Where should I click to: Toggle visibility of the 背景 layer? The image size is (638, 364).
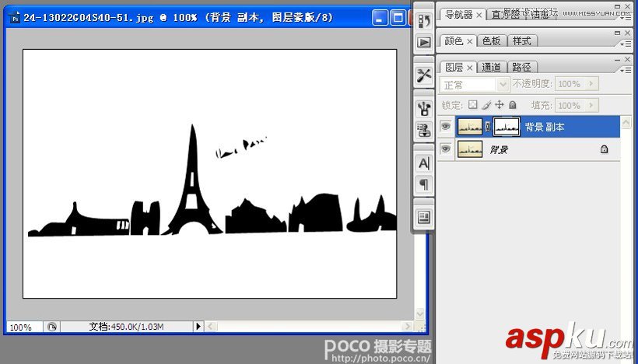[x=446, y=149]
